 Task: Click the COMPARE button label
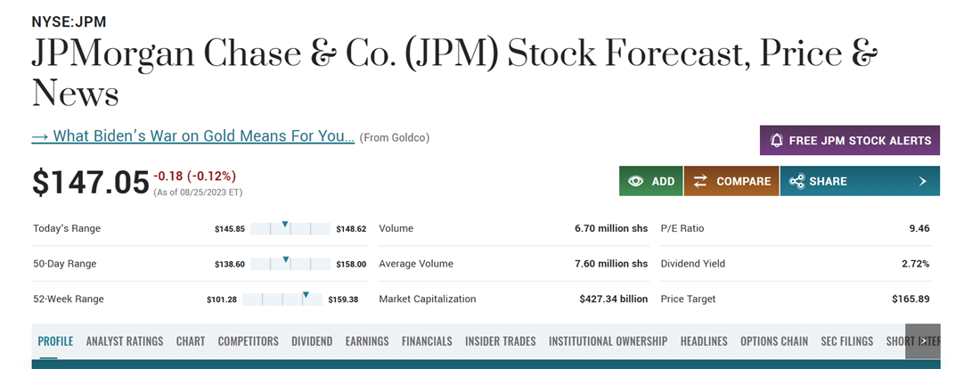click(743, 181)
